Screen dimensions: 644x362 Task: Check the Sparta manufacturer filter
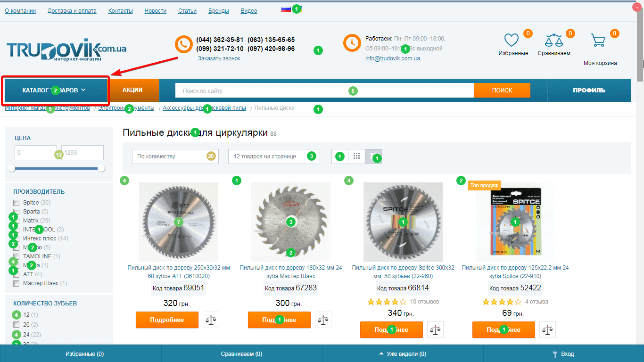(x=17, y=212)
